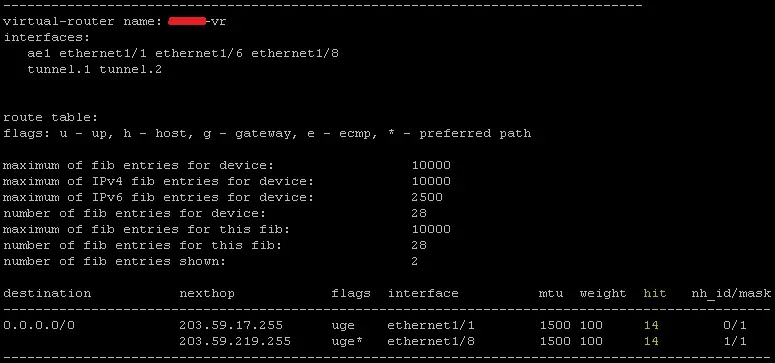Click tunnel.2 in the interfaces list
This screenshot has width=775, height=363.
point(131,69)
